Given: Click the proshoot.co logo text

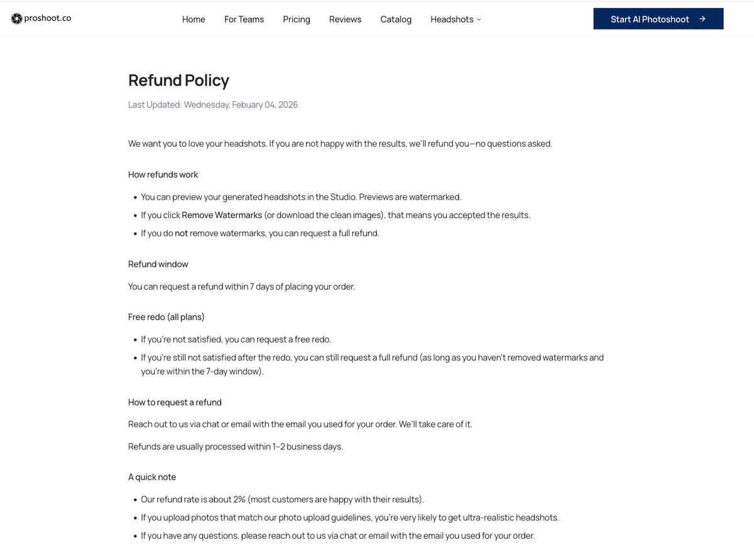Looking at the screenshot, I should (x=47, y=18).
